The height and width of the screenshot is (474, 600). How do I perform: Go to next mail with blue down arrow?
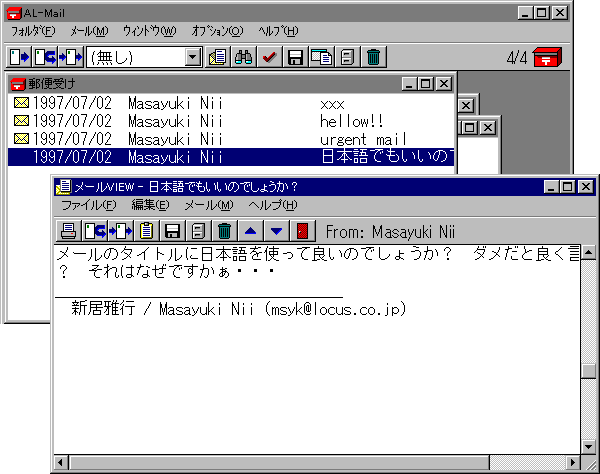pos(277,231)
